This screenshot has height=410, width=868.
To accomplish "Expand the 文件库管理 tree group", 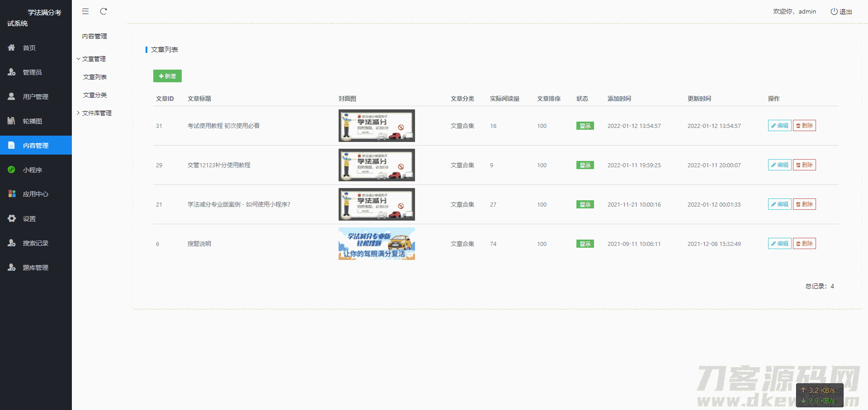I will (78, 113).
